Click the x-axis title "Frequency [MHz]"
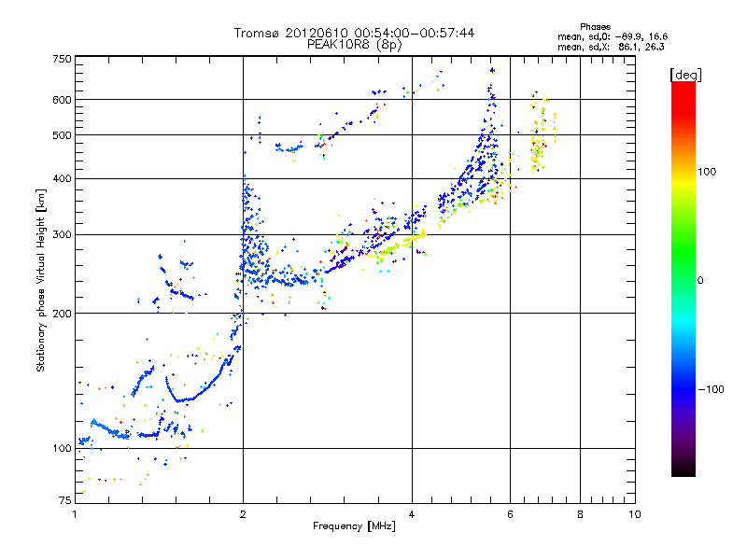 [x=354, y=526]
